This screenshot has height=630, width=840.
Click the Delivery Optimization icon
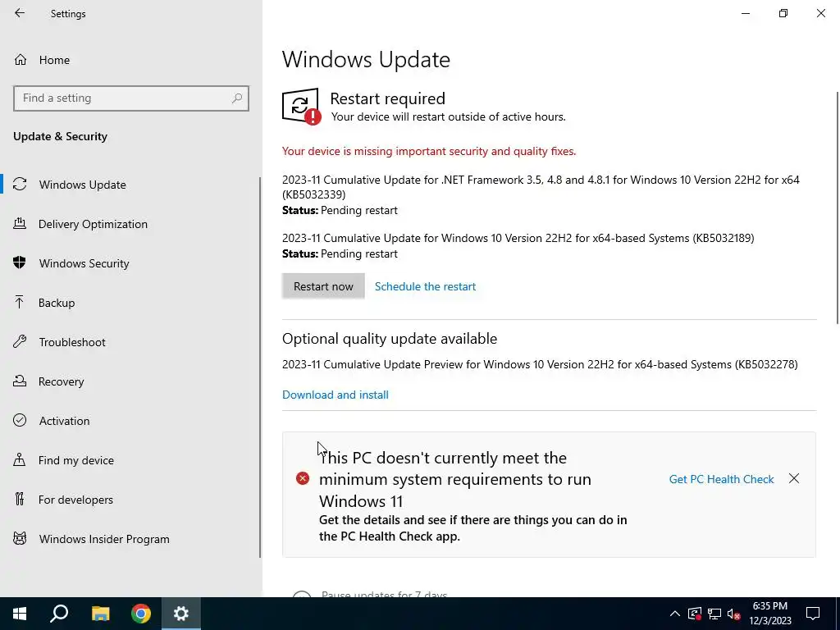(20, 223)
